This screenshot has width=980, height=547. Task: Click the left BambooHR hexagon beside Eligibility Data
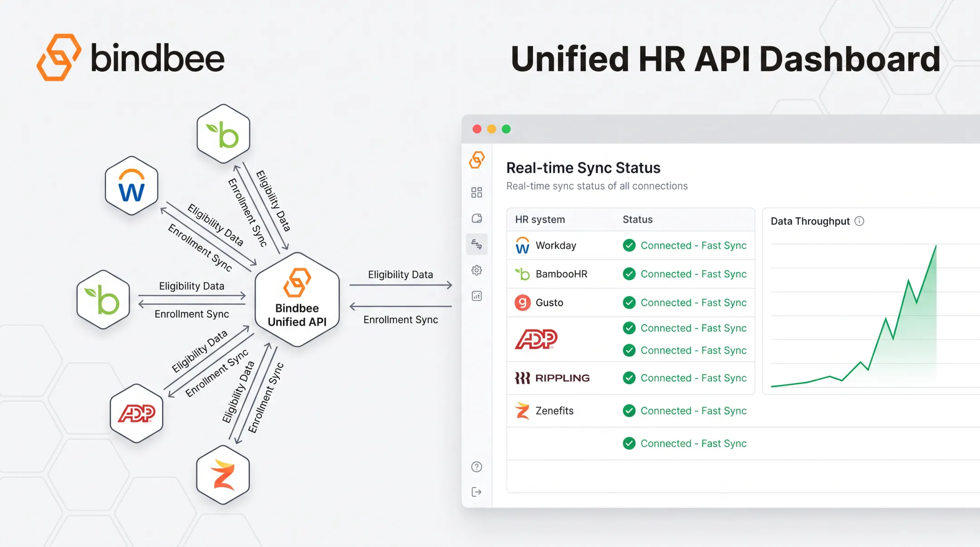coord(103,299)
